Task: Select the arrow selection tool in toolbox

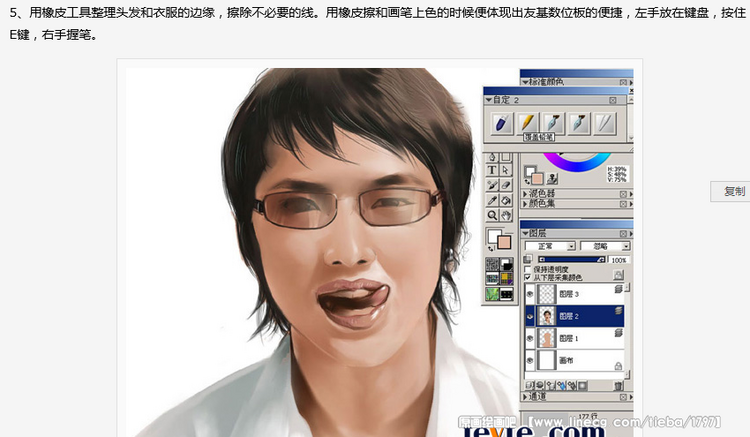Action: pyautogui.click(x=506, y=170)
